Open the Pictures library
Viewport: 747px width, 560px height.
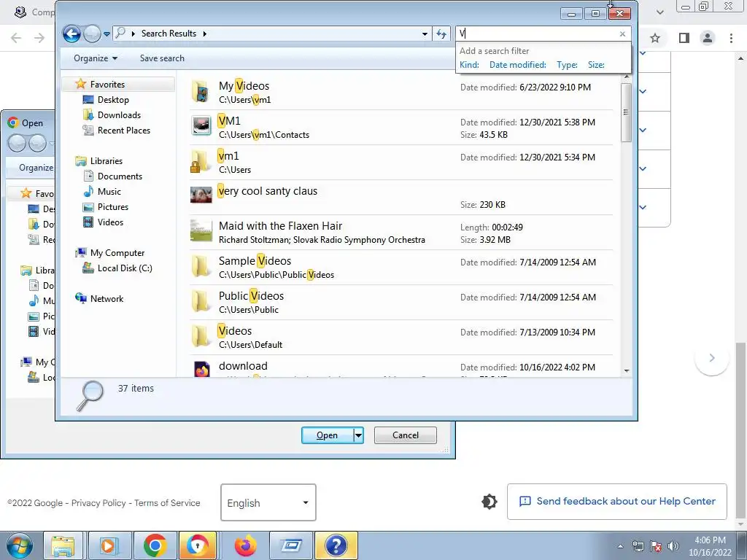tap(112, 206)
